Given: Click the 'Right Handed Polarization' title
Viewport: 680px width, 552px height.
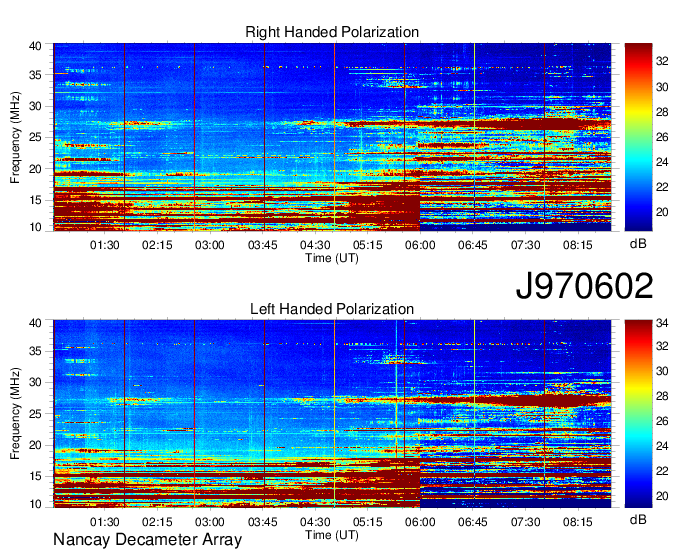Looking at the screenshot, I should tap(332, 32).
